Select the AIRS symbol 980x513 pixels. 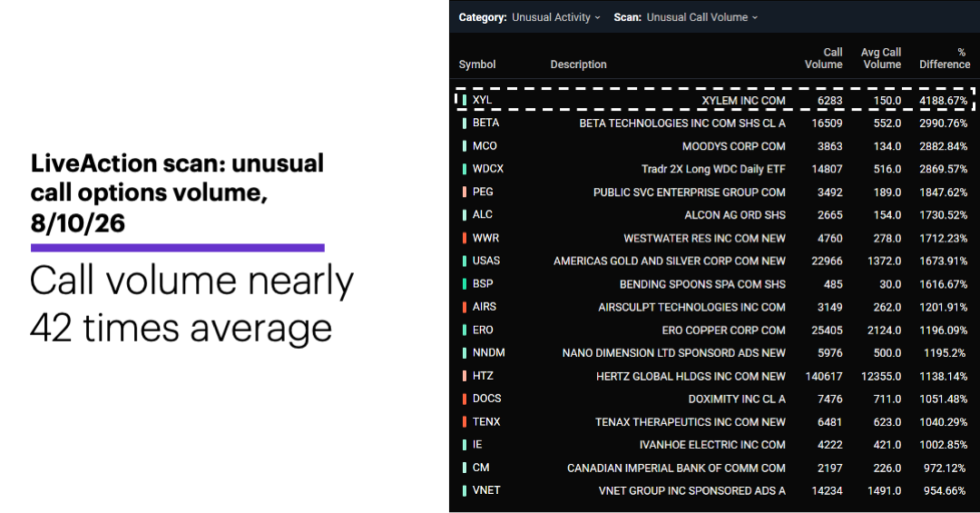(485, 307)
